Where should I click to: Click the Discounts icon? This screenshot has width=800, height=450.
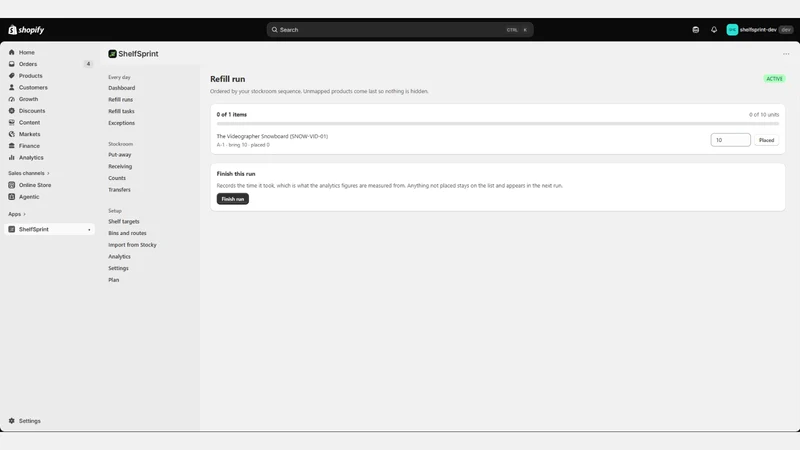click(x=12, y=111)
